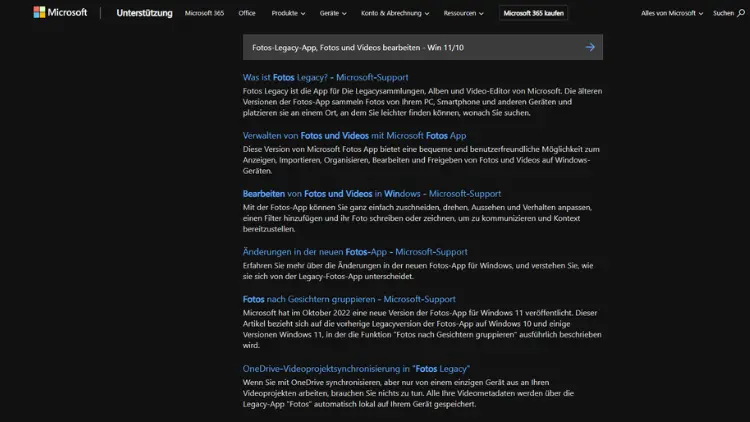Focus the support search text field
The width and height of the screenshot is (750, 422).
(410, 47)
